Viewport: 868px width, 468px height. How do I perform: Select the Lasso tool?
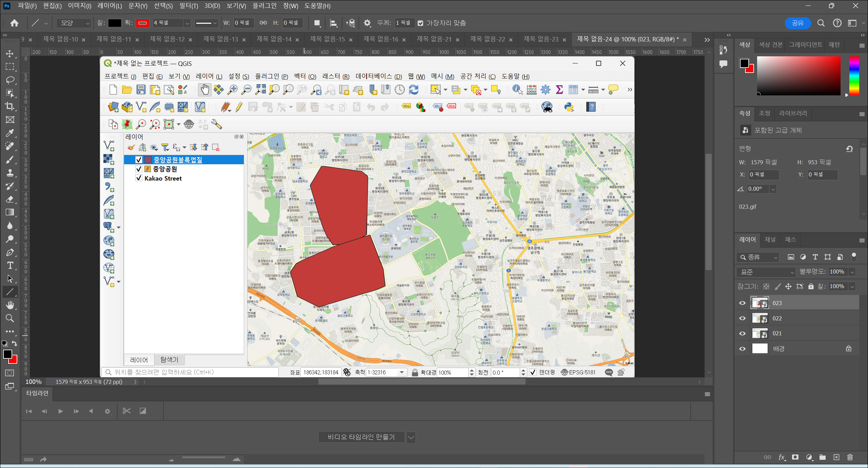tap(10, 80)
